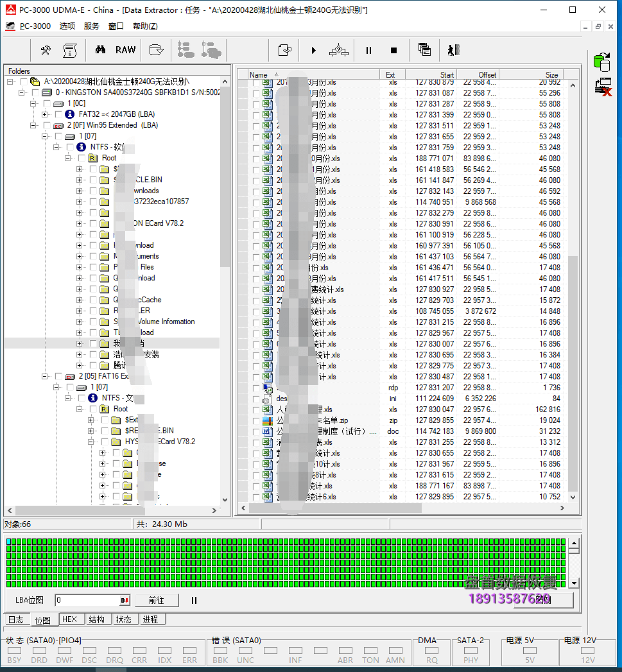This screenshot has width=622, height=672.
Task: Click the KINGSTON SA400S37240G drive icon
Action: pos(47,92)
